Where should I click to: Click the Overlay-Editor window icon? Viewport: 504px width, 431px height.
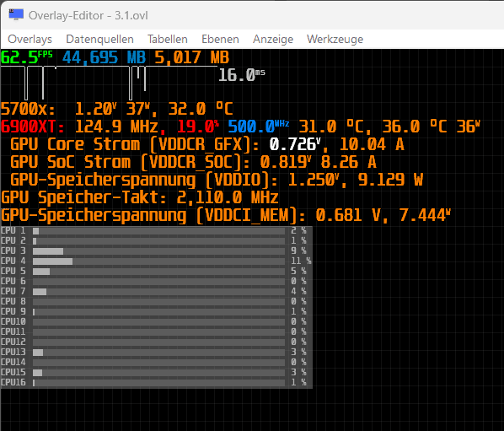pos(16,15)
